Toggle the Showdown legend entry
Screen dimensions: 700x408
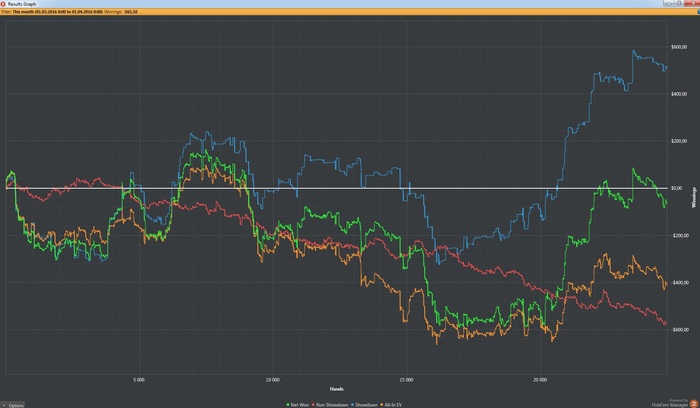point(364,405)
